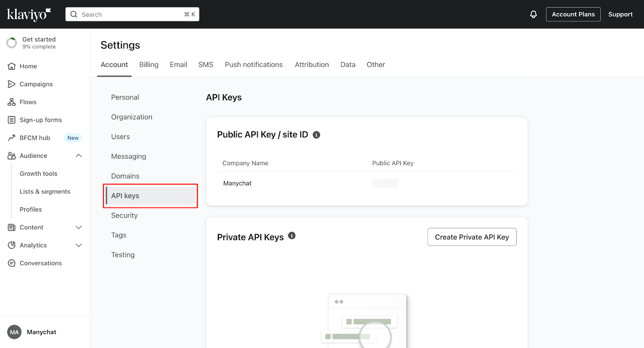Click Create Private API Key button

(x=472, y=237)
